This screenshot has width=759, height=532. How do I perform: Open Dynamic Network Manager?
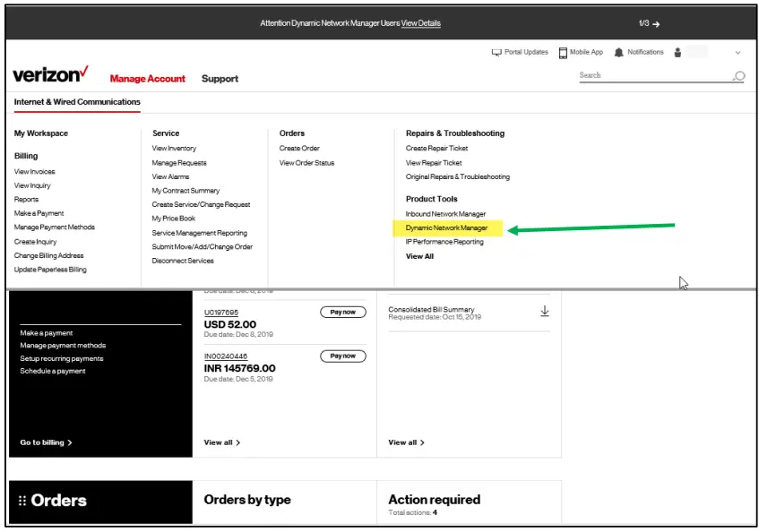coord(445,227)
